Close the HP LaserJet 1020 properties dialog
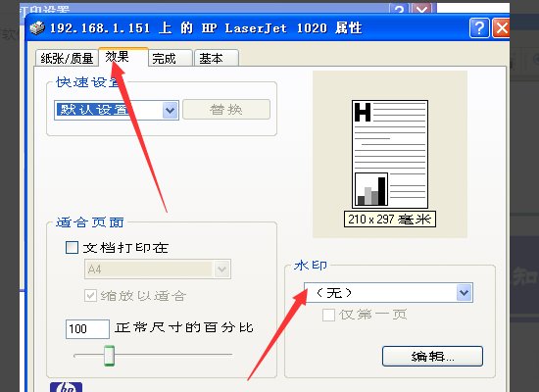This screenshot has width=539, height=392. 501,27
